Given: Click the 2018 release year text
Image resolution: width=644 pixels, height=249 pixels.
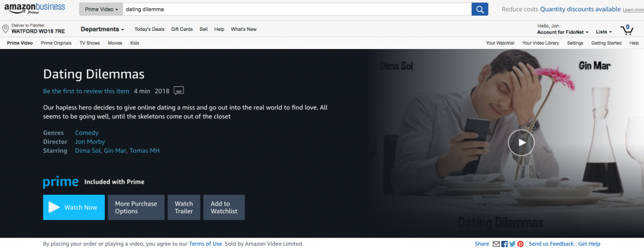Looking at the screenshot, I should pos(162,91).
